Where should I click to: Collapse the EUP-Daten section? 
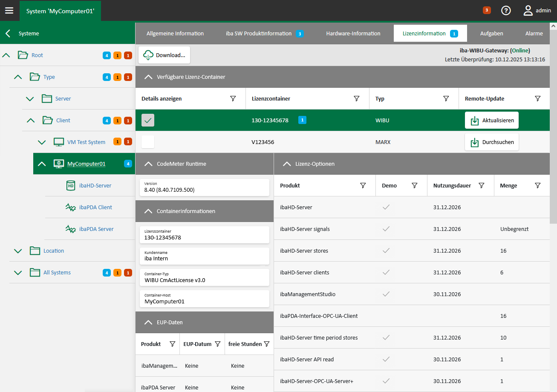[148, 322]
